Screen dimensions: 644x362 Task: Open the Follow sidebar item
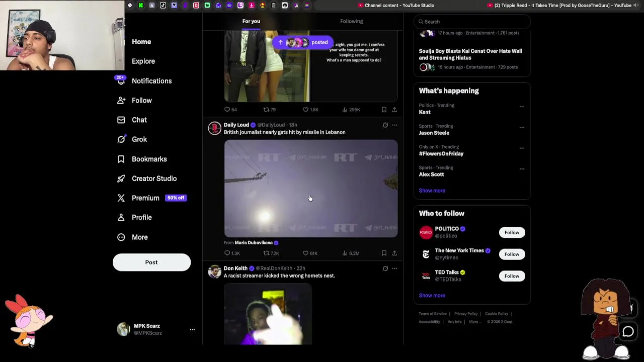coord(141,101)
